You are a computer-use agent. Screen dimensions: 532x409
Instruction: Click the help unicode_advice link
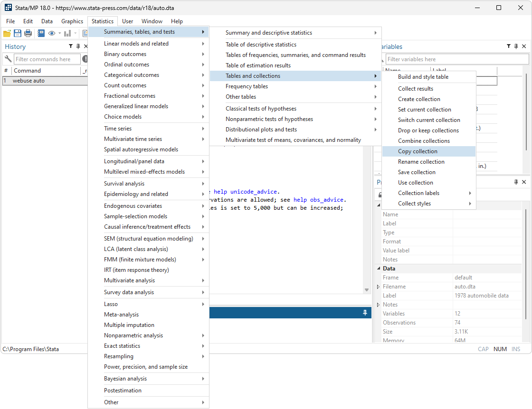click(245, 192)
